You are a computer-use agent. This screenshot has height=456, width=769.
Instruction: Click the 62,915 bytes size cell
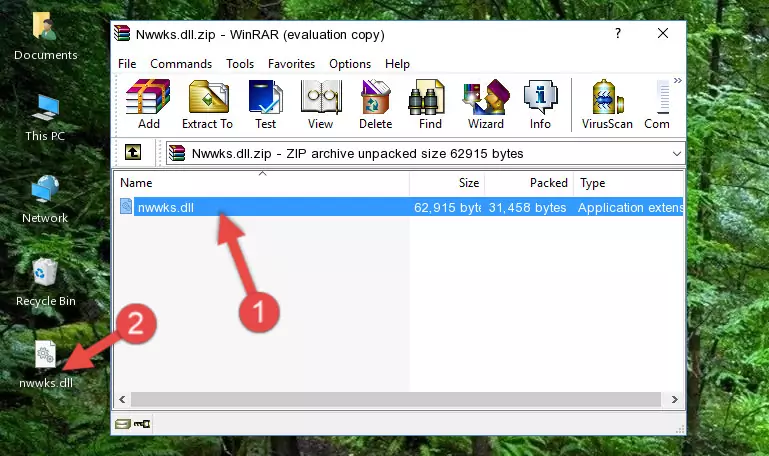(x=447, y=207)
